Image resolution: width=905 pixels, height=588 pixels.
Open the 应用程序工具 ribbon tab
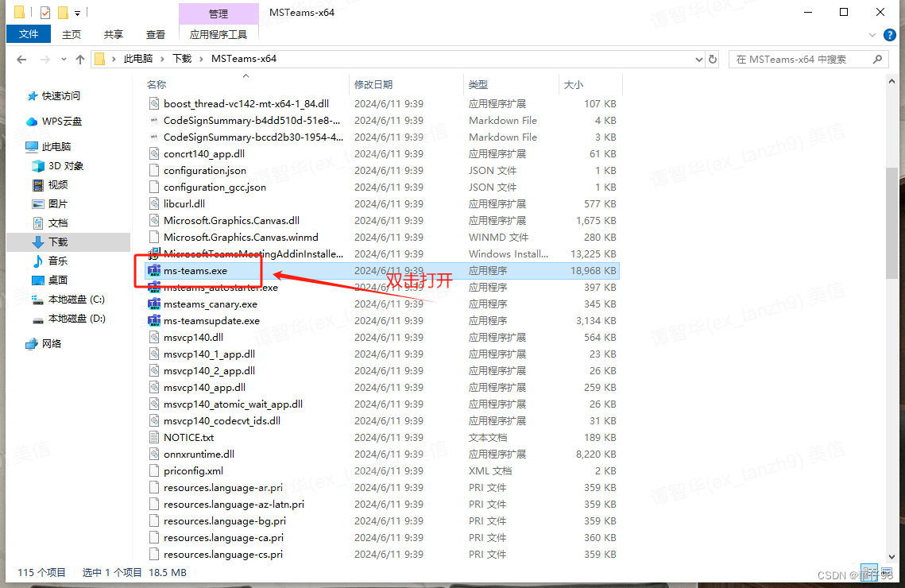pos(219,35)
